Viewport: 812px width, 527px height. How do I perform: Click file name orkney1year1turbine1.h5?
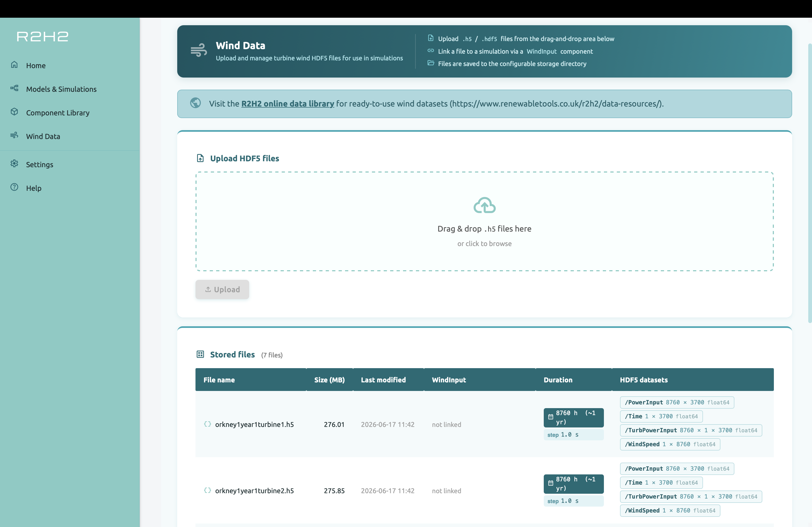[255, 424]
